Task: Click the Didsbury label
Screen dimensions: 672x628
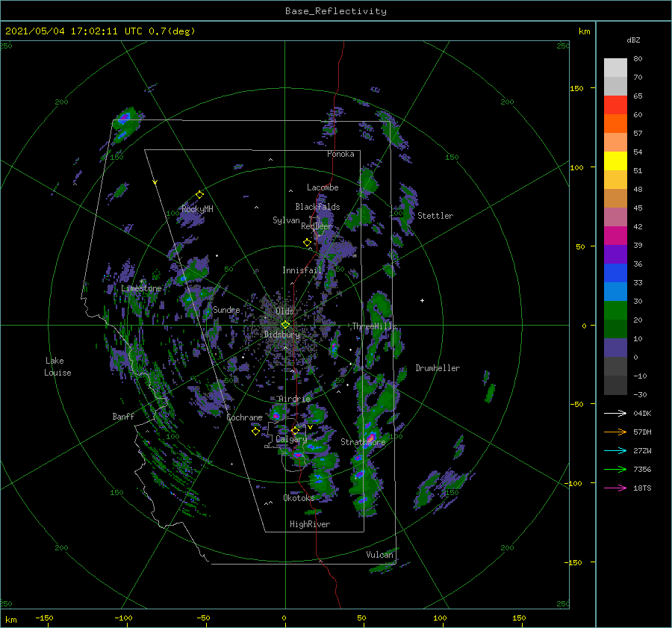Action: pyautogui.click(x=282, y=335)
